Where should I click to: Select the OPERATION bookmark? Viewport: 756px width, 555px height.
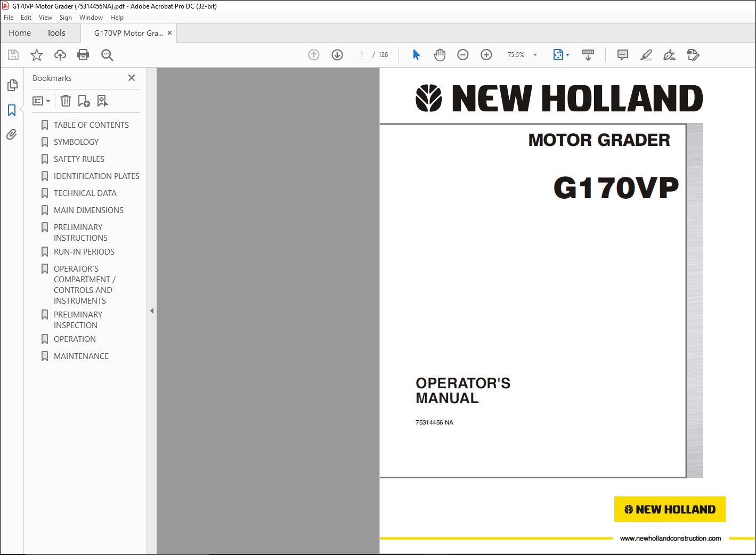point(75,339)
